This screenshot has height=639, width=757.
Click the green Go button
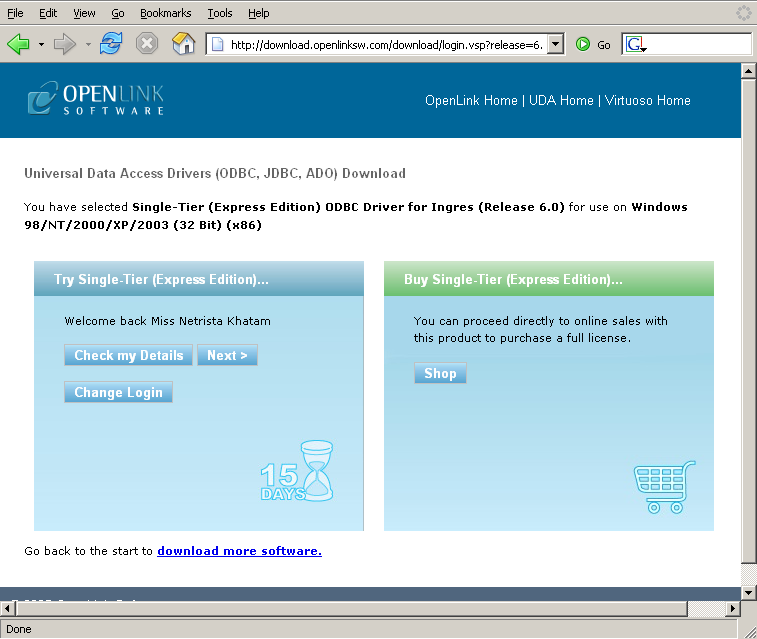click(x=593, y=44)
